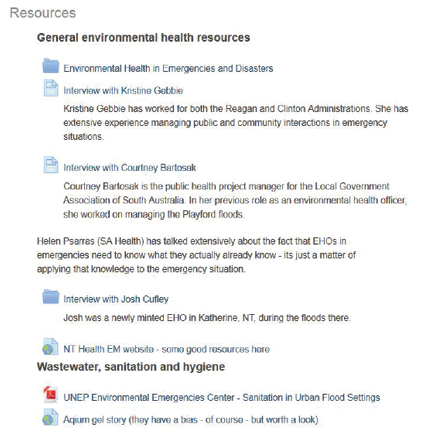Image resolution: width=433 pixels, height=430 pixels.
Task: Open Environmental Health in Emergencies and Disasters link
Action: pyautogui.click(x=168, y=68)
